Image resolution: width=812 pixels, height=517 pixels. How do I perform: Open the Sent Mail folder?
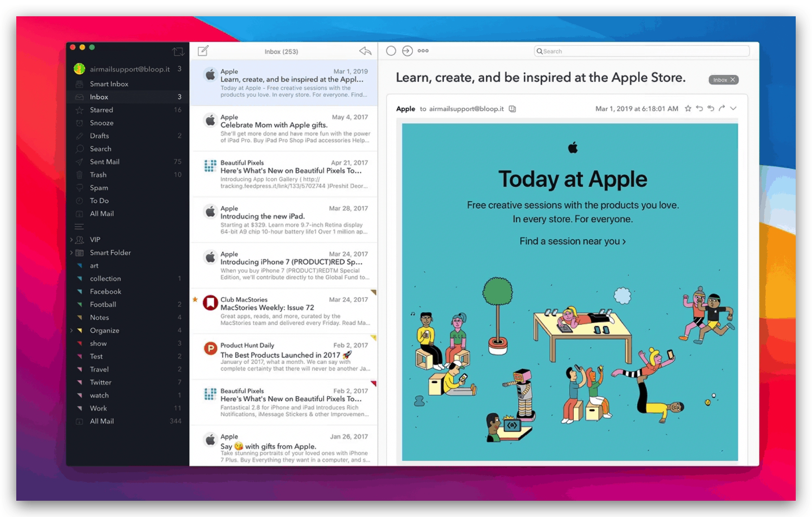(x=105, y=162)
